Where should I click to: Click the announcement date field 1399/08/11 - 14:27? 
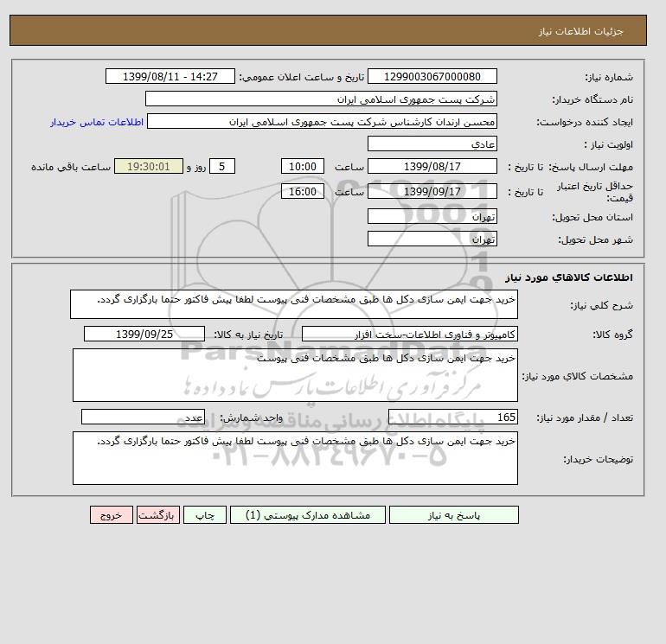pos(170,76)
